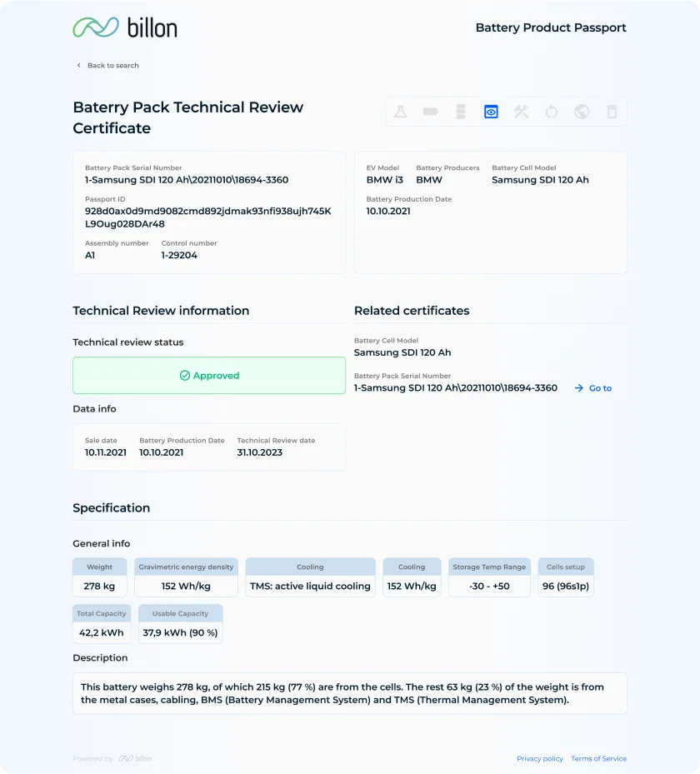The width and height of the screenshot is (700, 774).
Task: Click the Sale date value 10.11.2021
Action: point(106,452)
